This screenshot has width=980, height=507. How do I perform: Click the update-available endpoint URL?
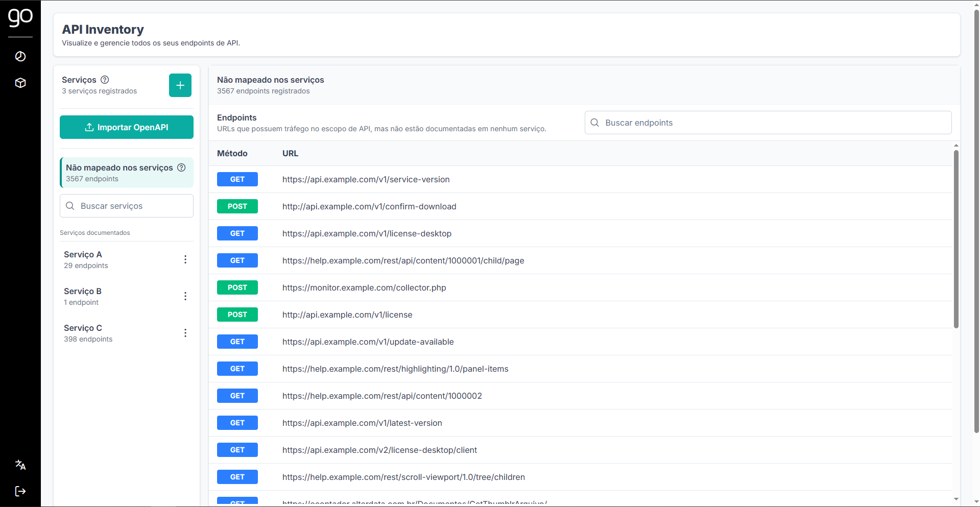click(x=368, y=342)
